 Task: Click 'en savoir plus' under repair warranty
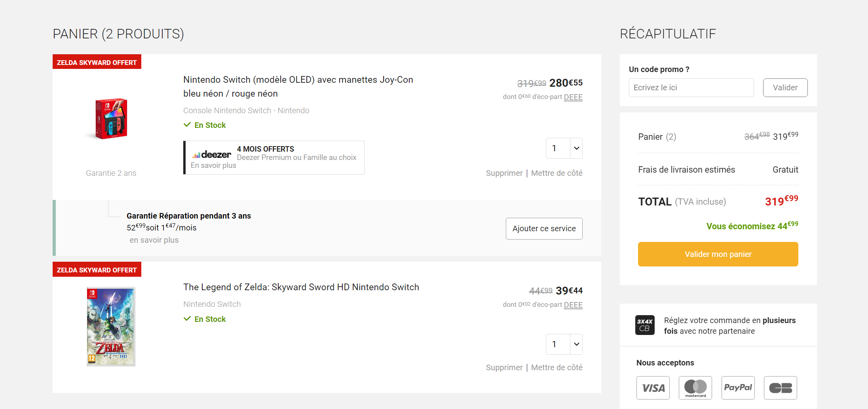click(154, 240)
